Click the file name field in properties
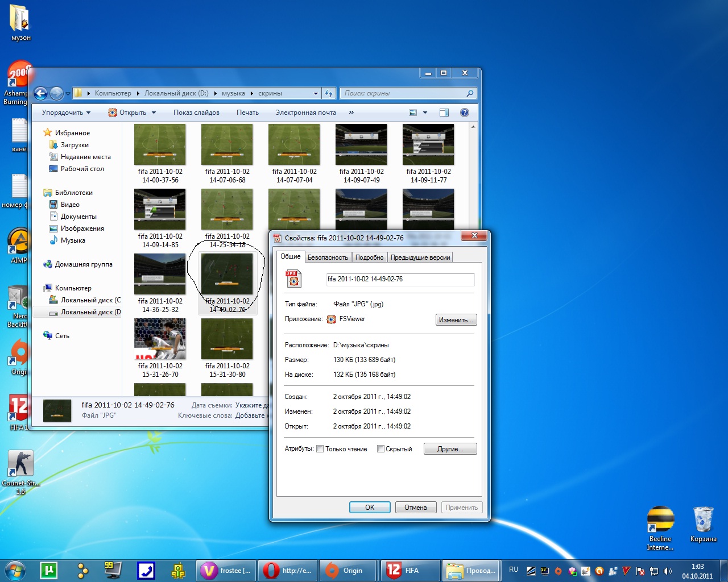Screen dimensions: 728x582 [x=400, y=279]
